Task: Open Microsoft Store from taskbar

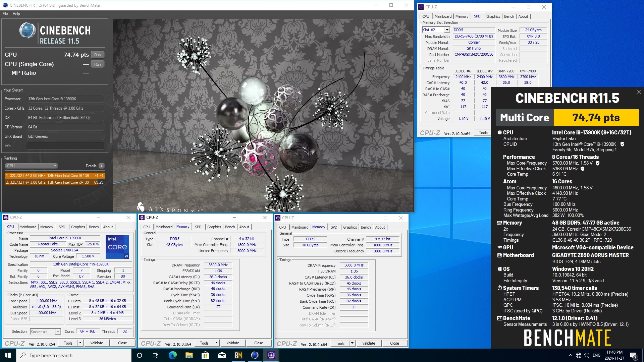Action: pyautogui.click(x=205, y=355)
